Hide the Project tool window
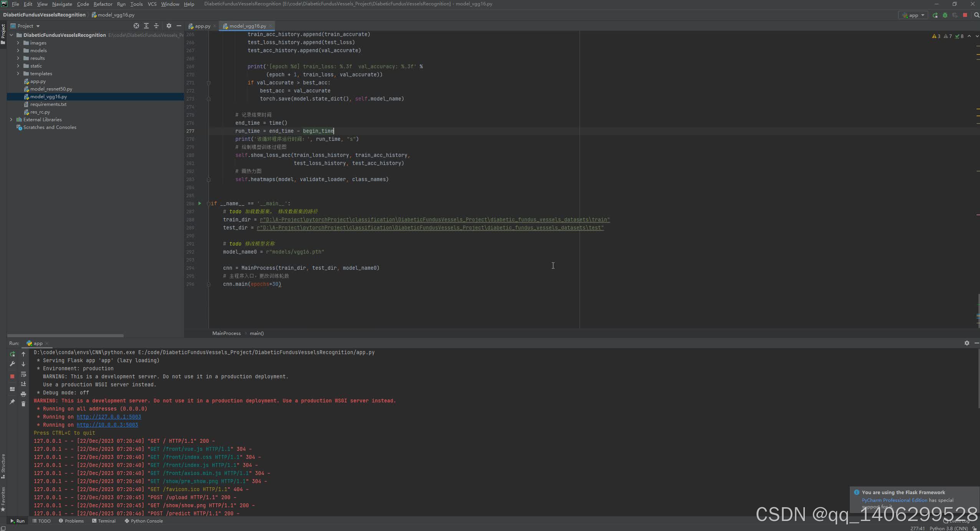The width and height of the screenshot is (980, 531). (179, 26)
